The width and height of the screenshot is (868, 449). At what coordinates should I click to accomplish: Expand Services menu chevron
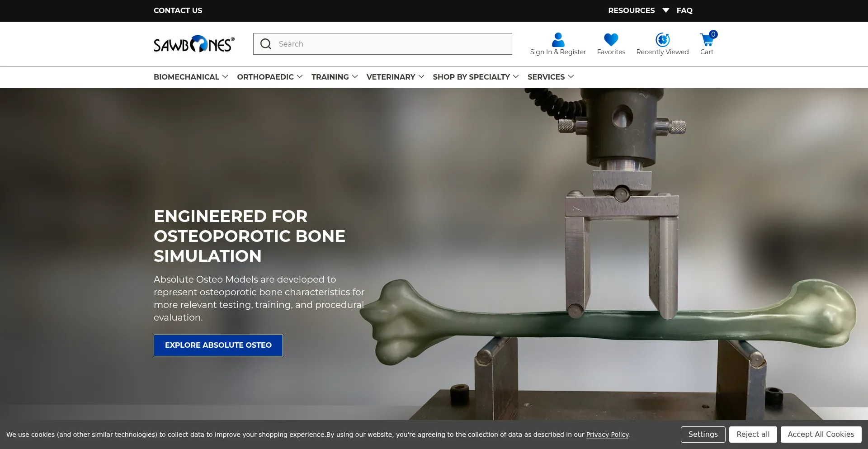point(571,76)
